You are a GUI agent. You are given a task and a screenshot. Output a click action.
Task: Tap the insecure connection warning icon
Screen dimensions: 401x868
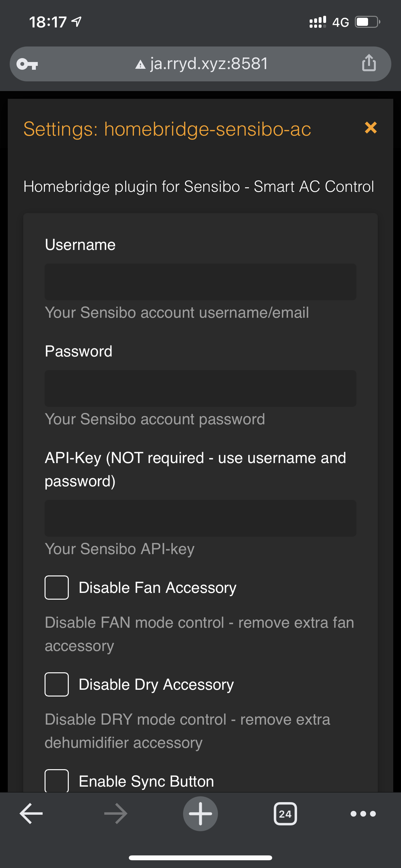(140, 64)
